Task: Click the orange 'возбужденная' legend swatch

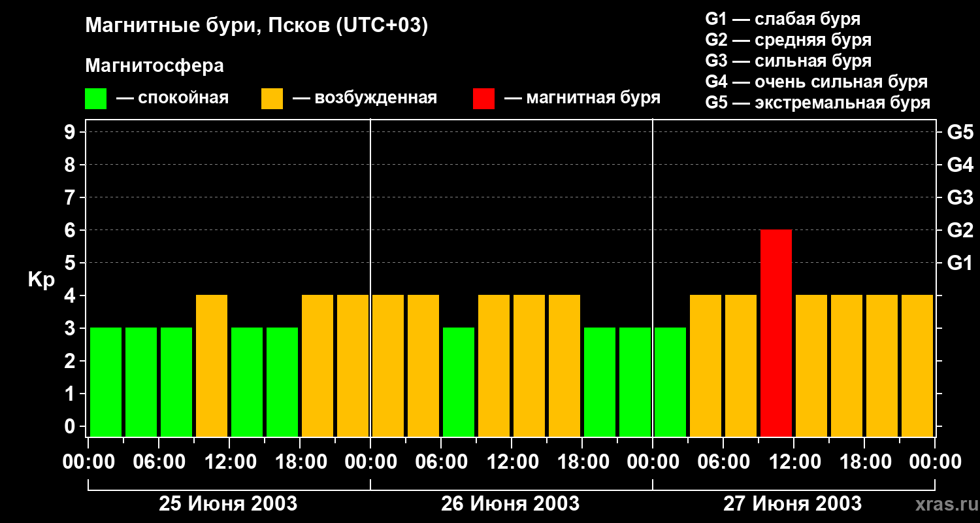Action: [x=272, y=99]
